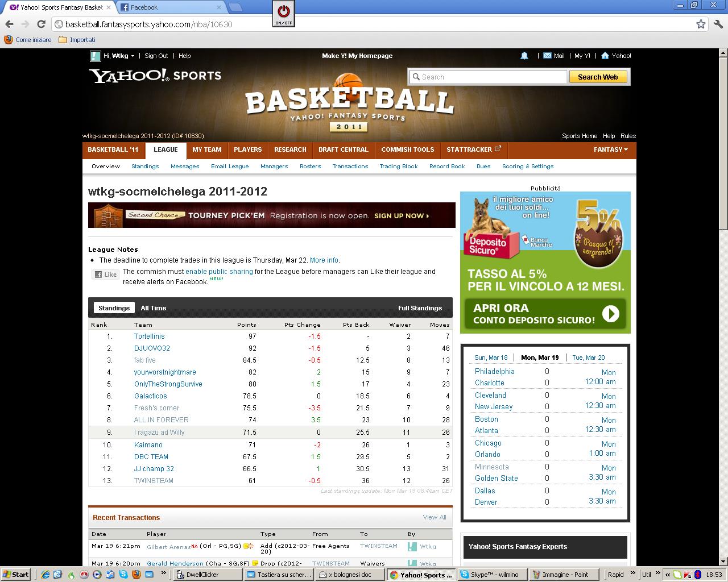Open Yahoo Mail via envelope icon
The image size is (728, 582).
coord(547,56)
